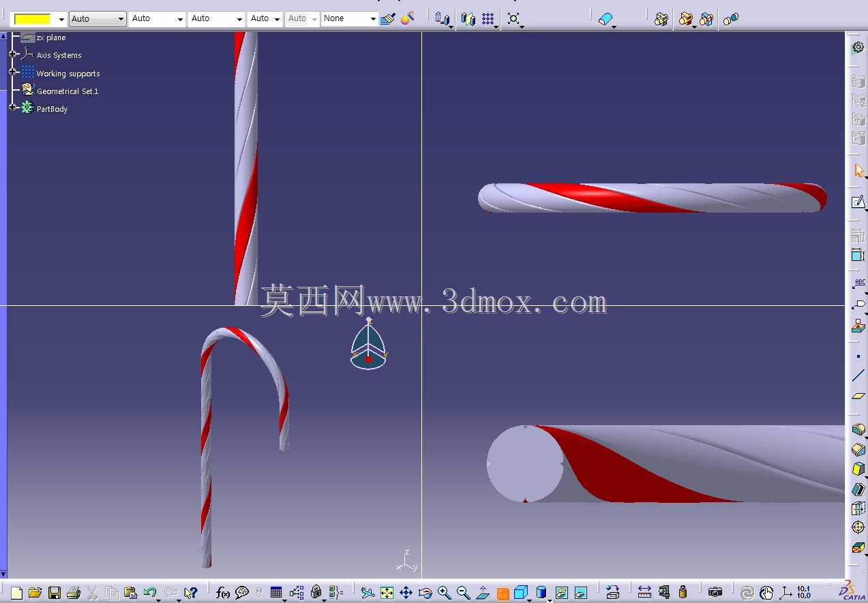
Task: Undo the last action
Action: pos(150,593)
